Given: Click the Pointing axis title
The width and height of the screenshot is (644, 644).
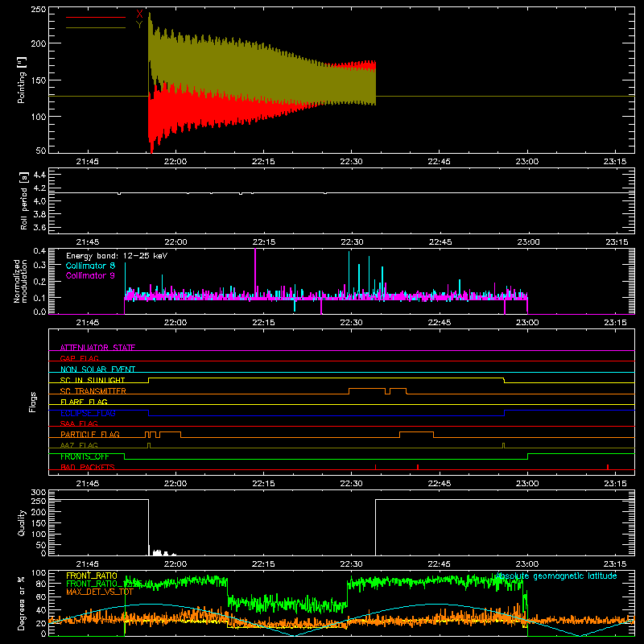Looking at the screenshot, I should 22,80.
